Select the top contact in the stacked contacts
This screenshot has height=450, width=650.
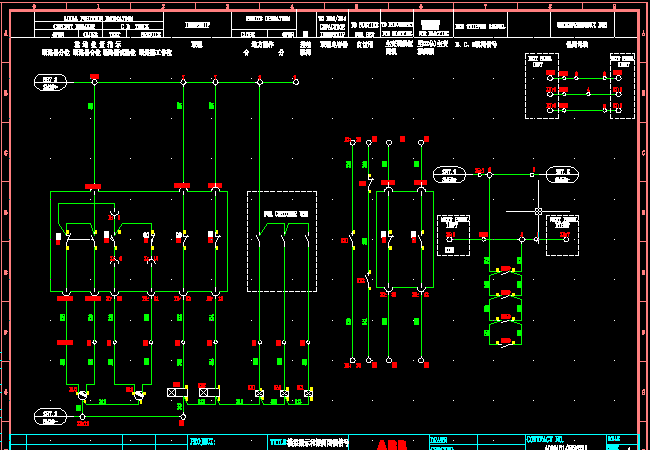(x=506, y=270)
